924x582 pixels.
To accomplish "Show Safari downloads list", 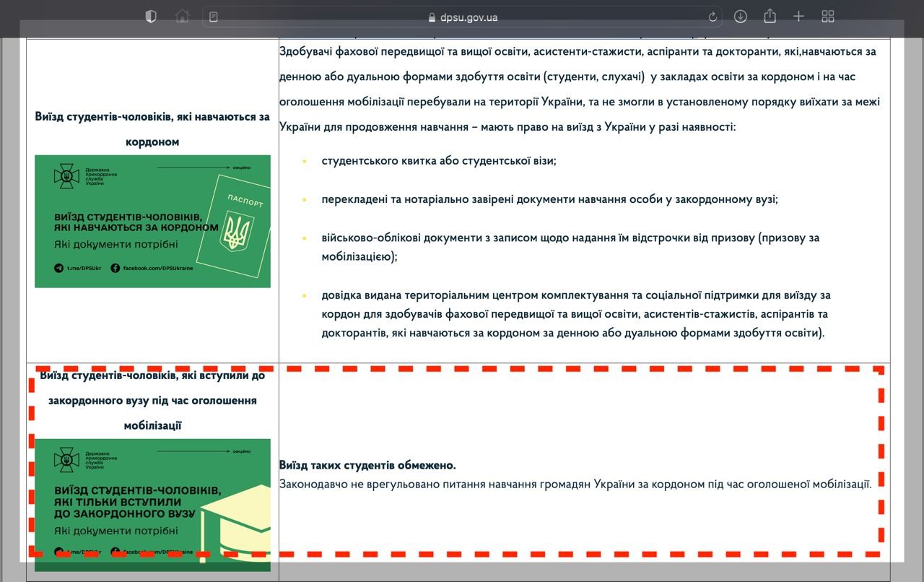I will click(x=741, y=17).
